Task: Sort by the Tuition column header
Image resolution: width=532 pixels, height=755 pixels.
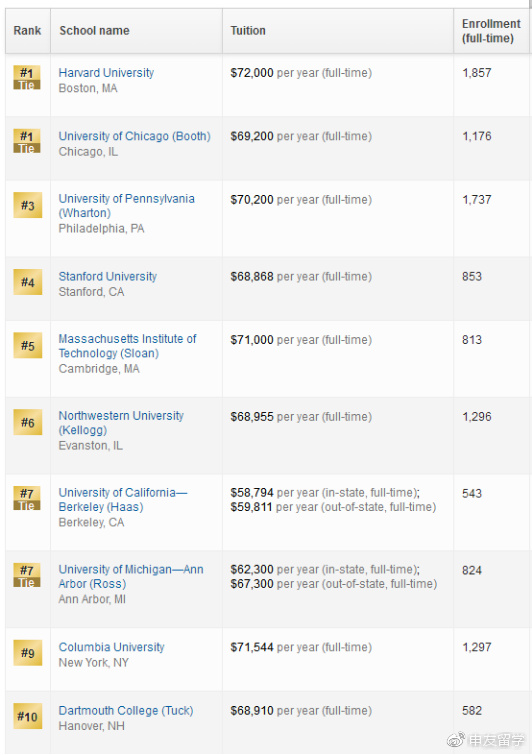Action: pyautogui.click(x=248, y=30)
